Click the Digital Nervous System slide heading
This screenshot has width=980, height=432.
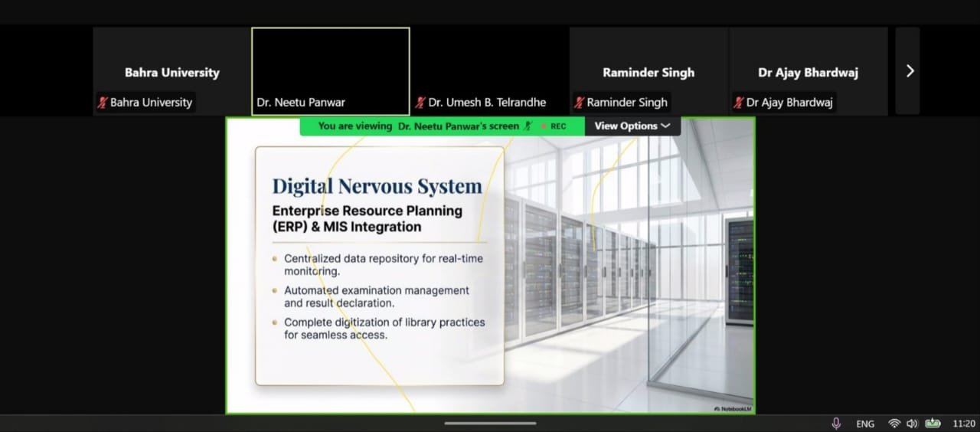(x=377, y=186)
